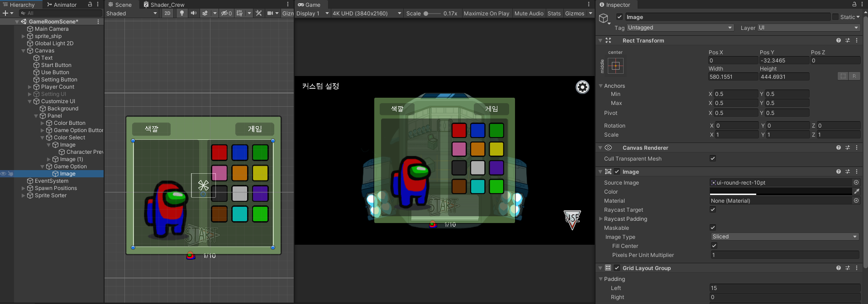Open the Hierarchy panel options menu
The width and height of the screenshot is (868, 304).
point(98,5)
